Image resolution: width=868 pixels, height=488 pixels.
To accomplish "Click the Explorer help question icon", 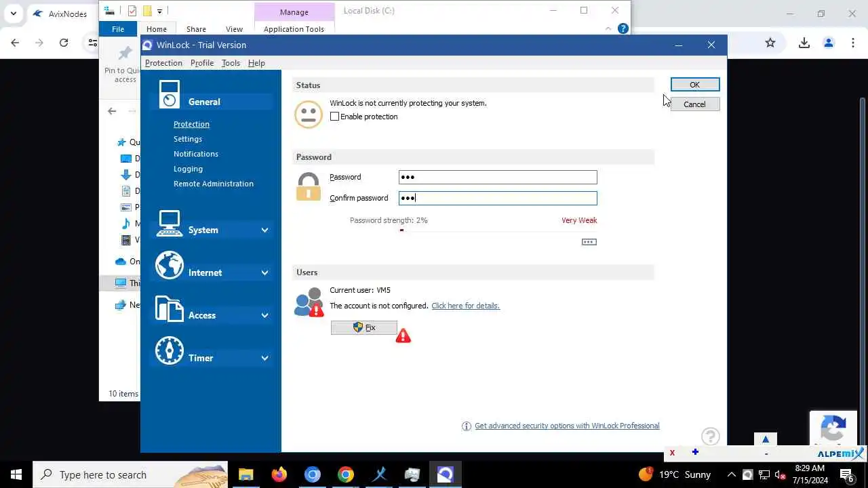I will pos(623,28).
